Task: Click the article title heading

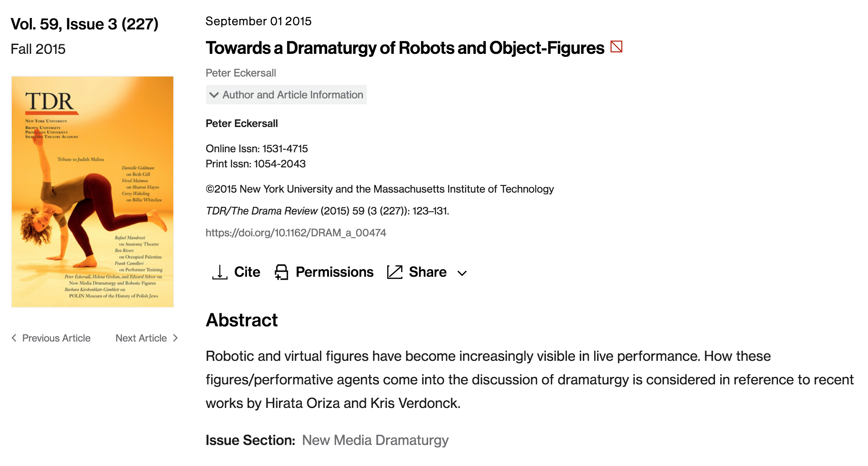Action: pyautogui.click(x=405, y=48)
